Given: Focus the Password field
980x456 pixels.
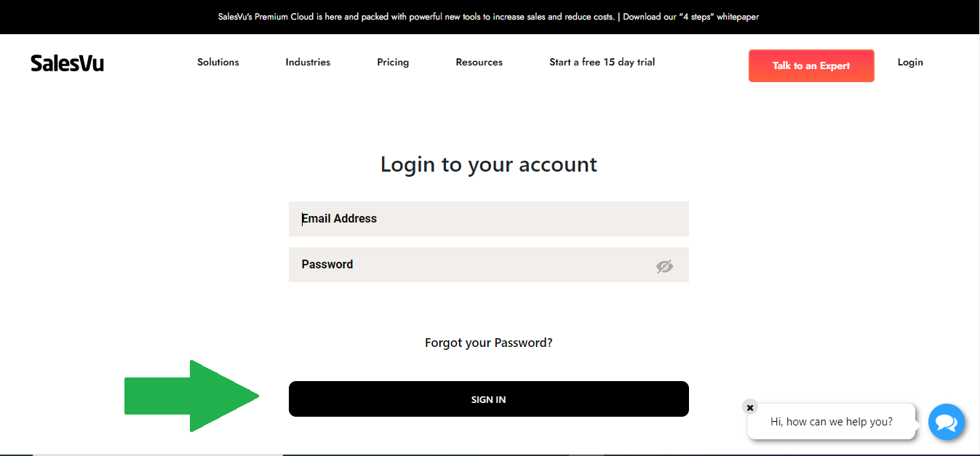Looking at the screenshot, I should (473, 265).
